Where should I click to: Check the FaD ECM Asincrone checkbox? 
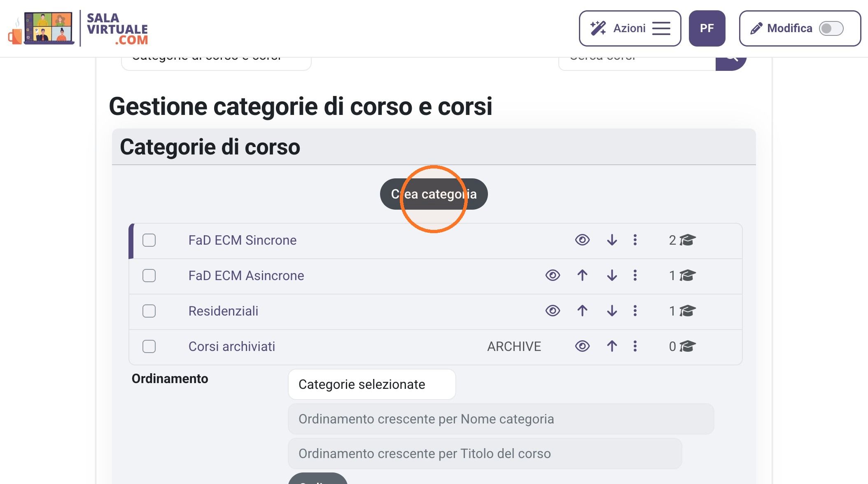(x=149, y=276)
